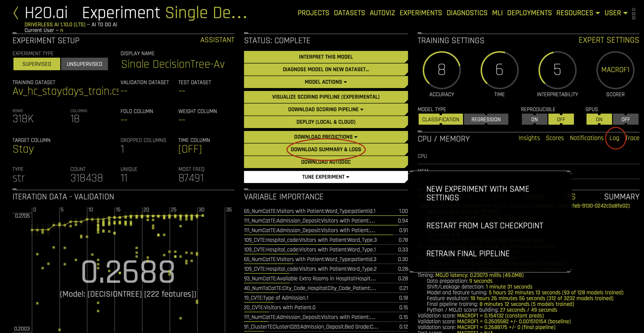Click the H2O.ai logo
644x333 pixels.
[46, 13]
